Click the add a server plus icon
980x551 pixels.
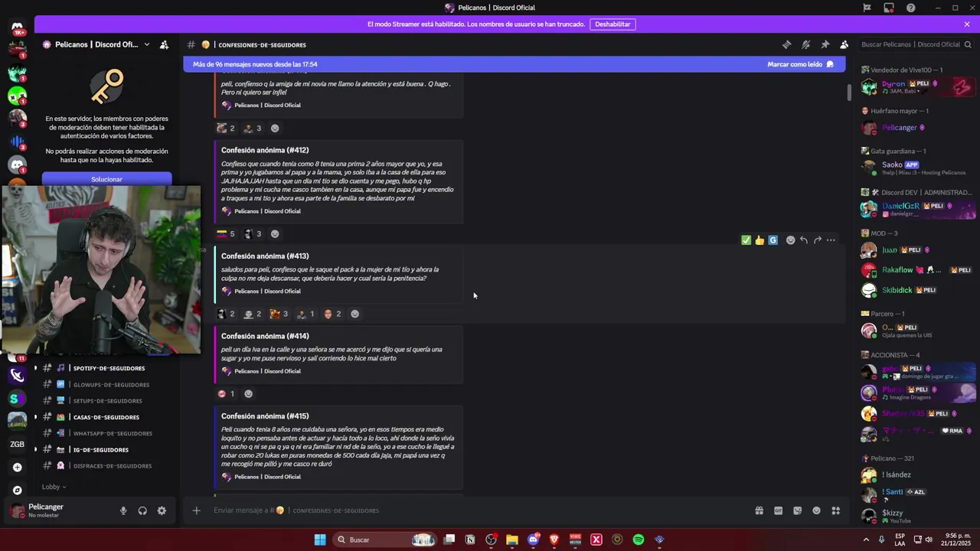coord(17,467)
